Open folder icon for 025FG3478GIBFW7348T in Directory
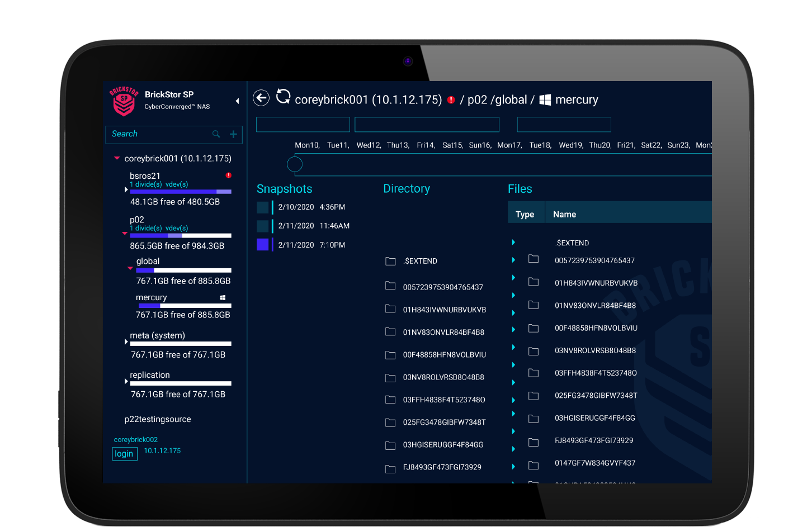Screen dimensions: 812x527 [390, 422]
